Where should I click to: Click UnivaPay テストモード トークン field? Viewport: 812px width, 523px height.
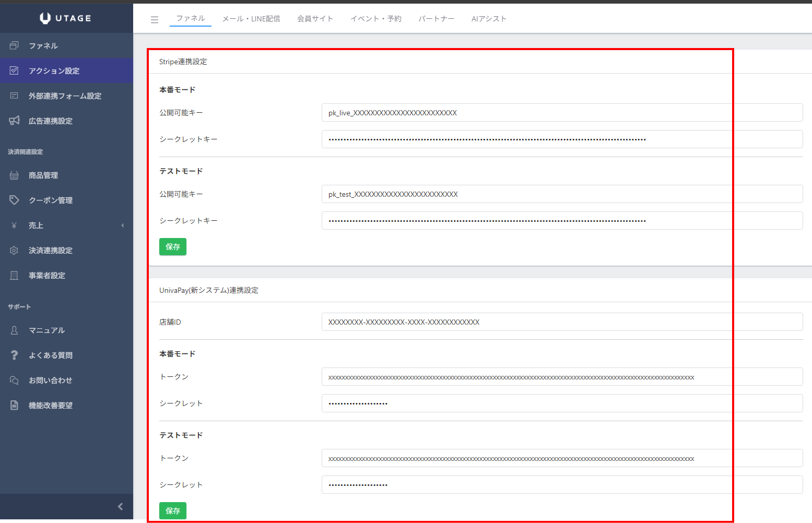[562, 458]
